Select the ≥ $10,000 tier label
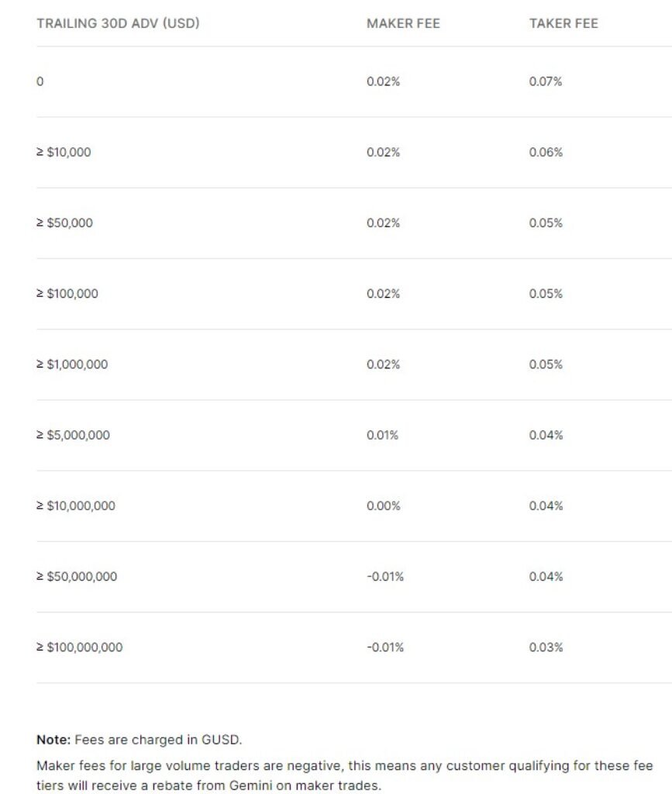Viewport: 672px width, 794px height. pos(64,152)
